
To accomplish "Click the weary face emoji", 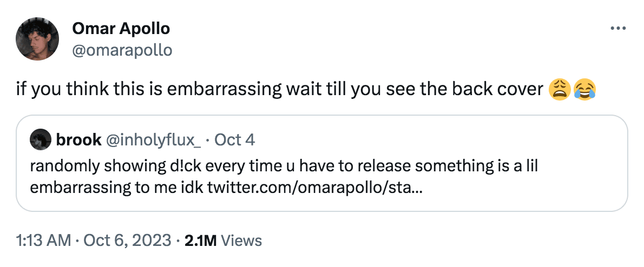I will (560, 89).
